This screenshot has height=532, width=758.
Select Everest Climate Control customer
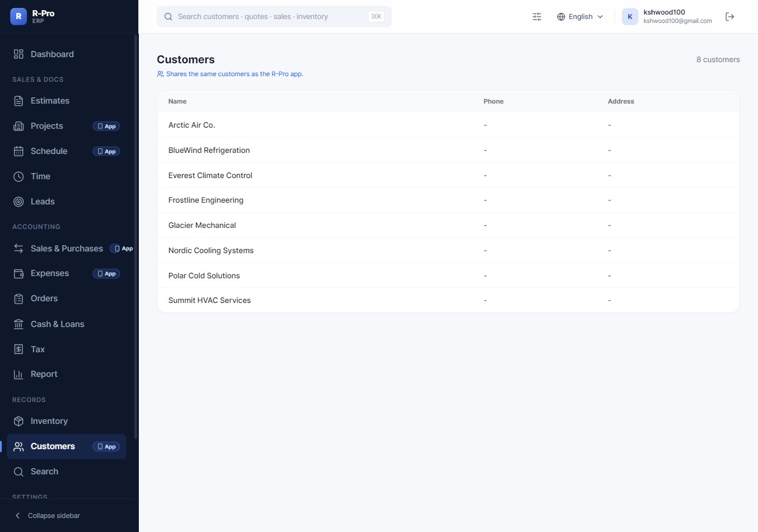tap(448, 175)
